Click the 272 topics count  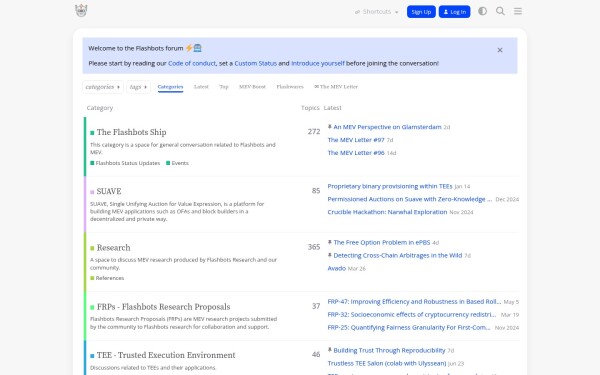pos(314,132)
